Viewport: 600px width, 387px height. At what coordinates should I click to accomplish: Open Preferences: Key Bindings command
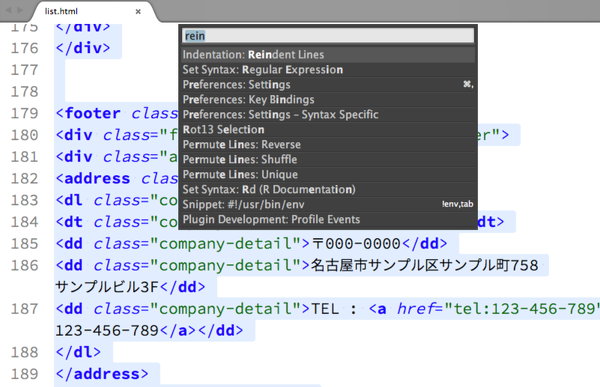click(x=328, y=100)
